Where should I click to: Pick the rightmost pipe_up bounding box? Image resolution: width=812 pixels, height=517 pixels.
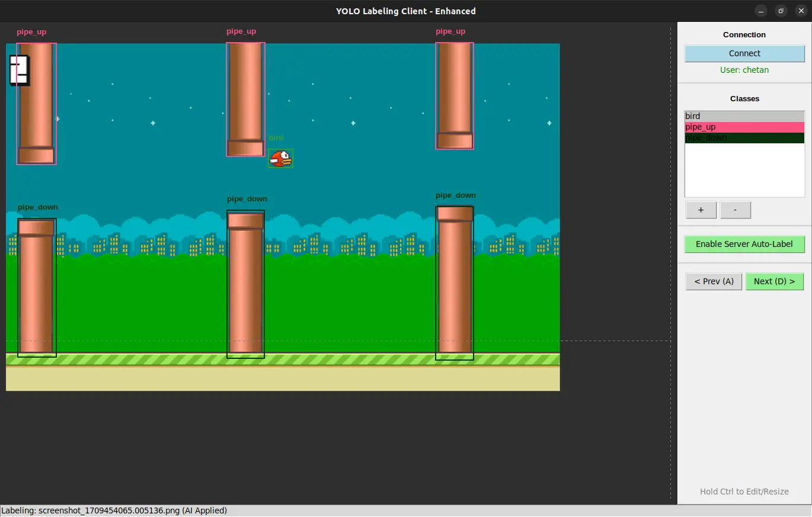455,96
